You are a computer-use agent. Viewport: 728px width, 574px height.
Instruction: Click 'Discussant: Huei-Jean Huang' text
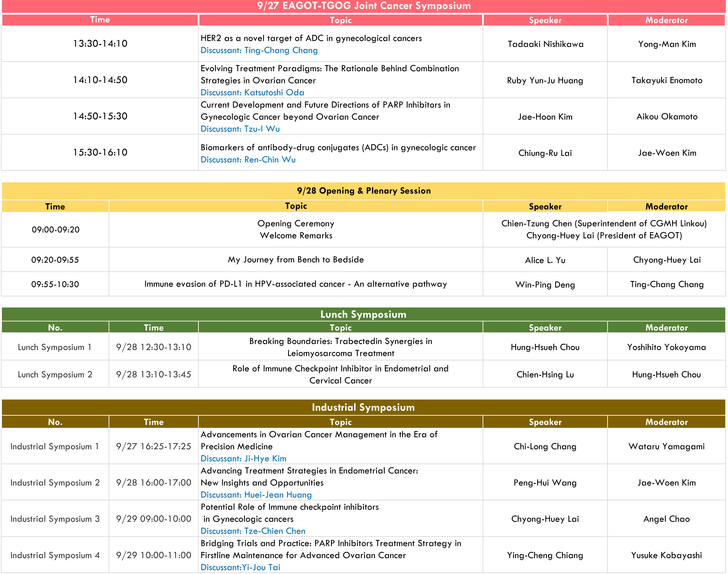(256, 495)
